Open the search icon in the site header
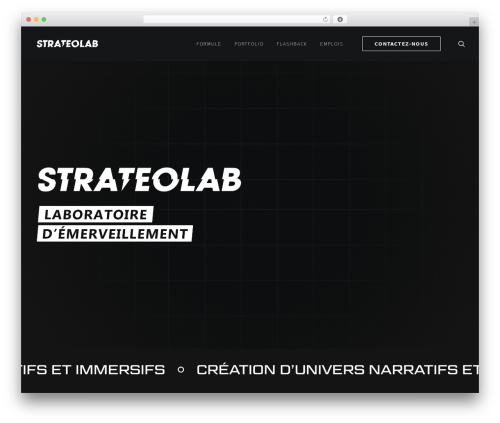Viewport: 500px width, 423px height. [x=461, y=44]
